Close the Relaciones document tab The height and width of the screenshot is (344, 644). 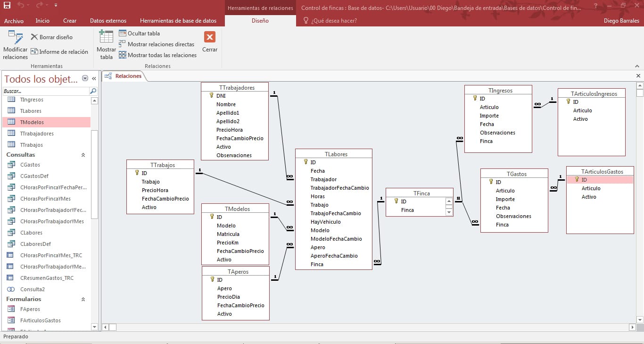[x=638, y=76]
